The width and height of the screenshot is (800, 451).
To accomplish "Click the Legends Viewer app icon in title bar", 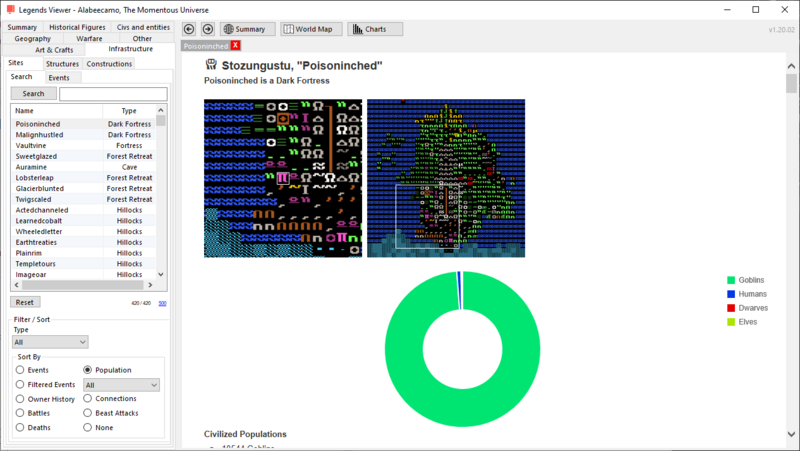I will pyautogui.click(x=10, y=9).
